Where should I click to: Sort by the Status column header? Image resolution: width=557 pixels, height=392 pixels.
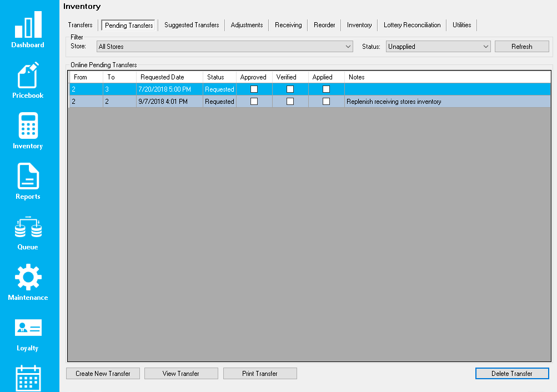click(x=219, y=77)
